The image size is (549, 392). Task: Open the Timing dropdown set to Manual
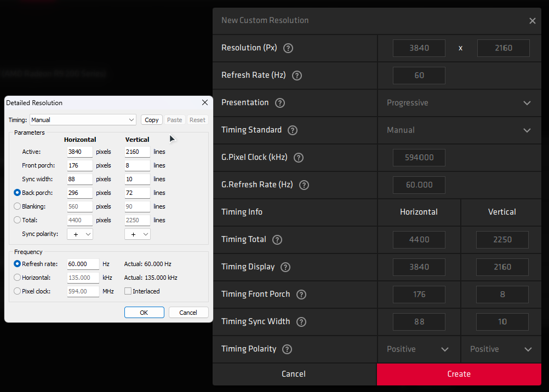(x=83, y=120)
